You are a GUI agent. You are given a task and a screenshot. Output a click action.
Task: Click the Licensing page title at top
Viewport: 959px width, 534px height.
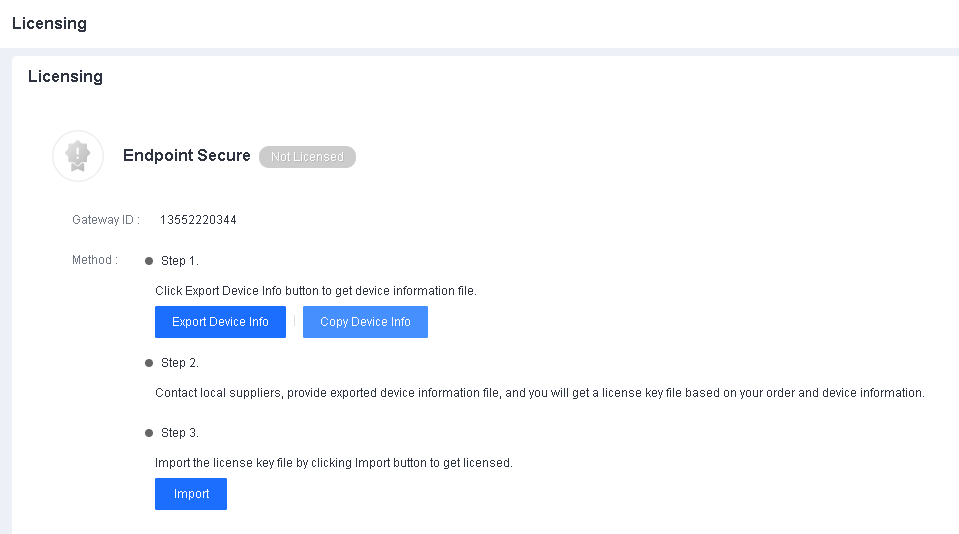pyautogui.click(x=49, y=24)
